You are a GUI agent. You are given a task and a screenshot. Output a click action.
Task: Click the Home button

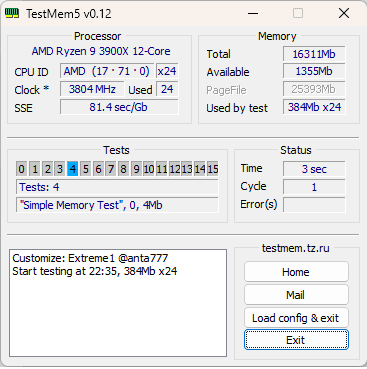coord(296,272)
